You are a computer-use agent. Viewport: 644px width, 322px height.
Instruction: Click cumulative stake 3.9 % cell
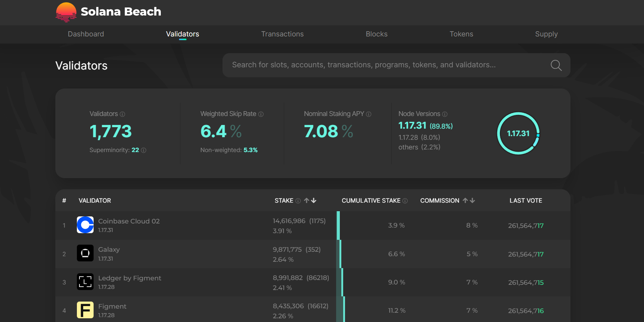396,225
